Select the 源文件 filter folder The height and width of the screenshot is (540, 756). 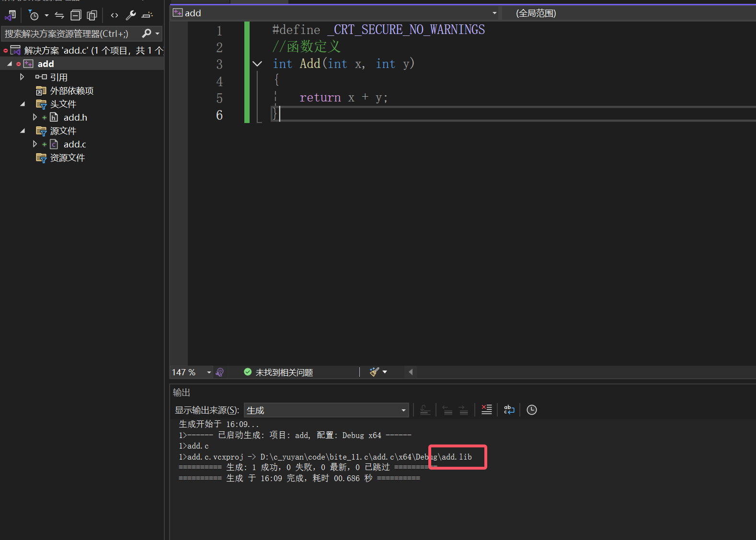point(63,131)
